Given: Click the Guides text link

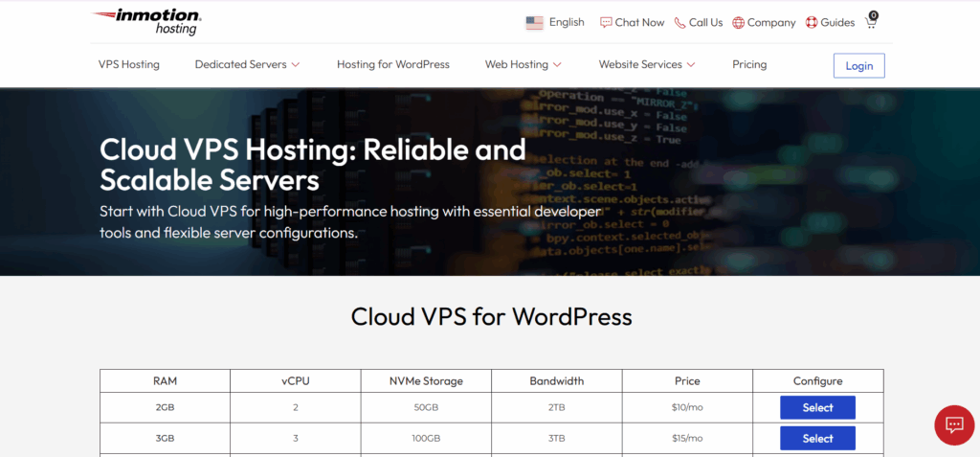Looking at the screenshot, I should click(x=837, y=22).
